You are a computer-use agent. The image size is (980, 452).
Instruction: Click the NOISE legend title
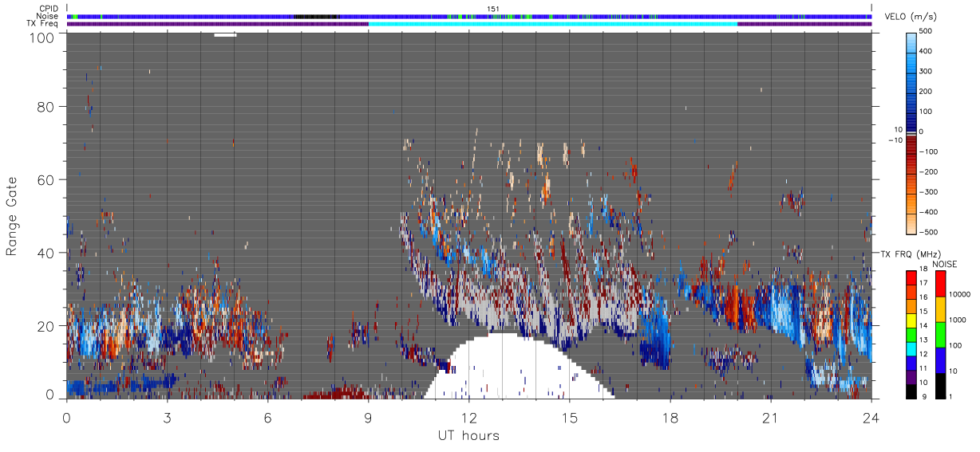click(945, 264)
